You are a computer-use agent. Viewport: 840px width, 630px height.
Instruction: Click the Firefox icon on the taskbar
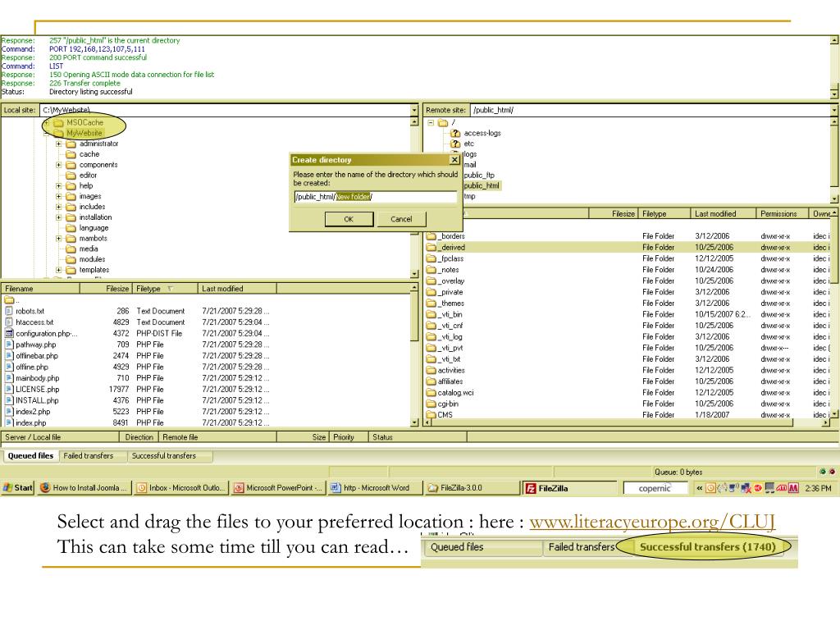pos(45,487)
